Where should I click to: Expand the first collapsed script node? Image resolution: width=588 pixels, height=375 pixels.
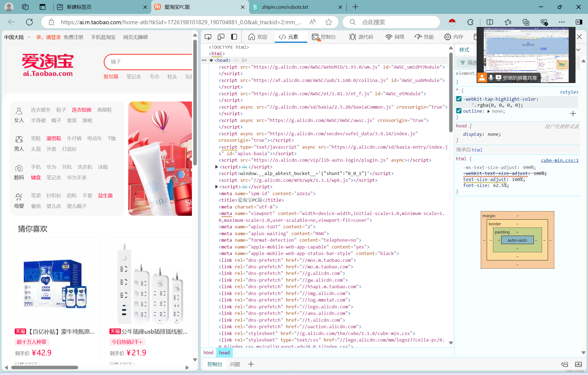click(x=216, y=167)
